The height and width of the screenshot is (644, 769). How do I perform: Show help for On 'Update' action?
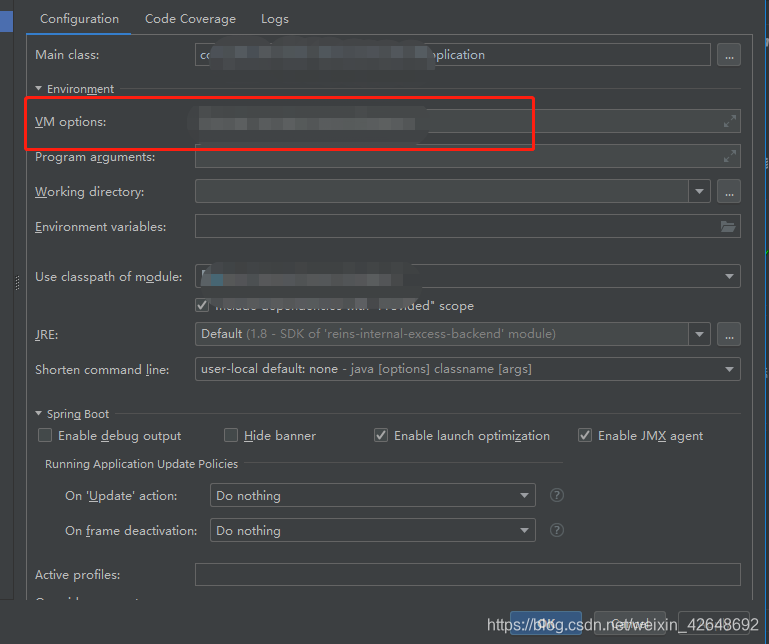click(557, 495)
